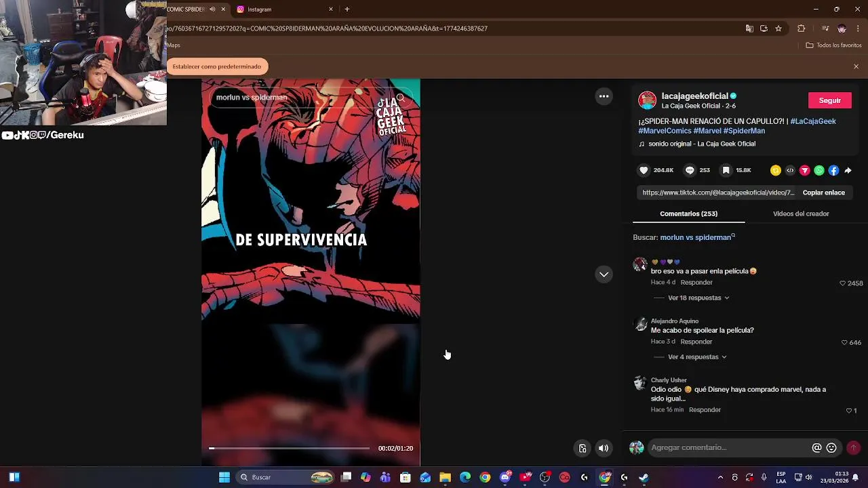Click the comment input field
The height and width of the screenshot is (488, 868).
click(729, 448)
